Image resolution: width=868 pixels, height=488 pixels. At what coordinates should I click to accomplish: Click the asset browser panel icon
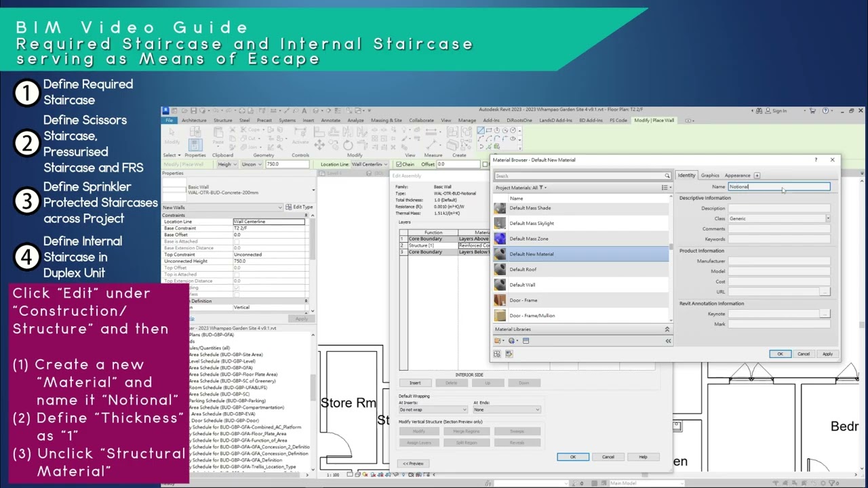(x=526, y=341)
